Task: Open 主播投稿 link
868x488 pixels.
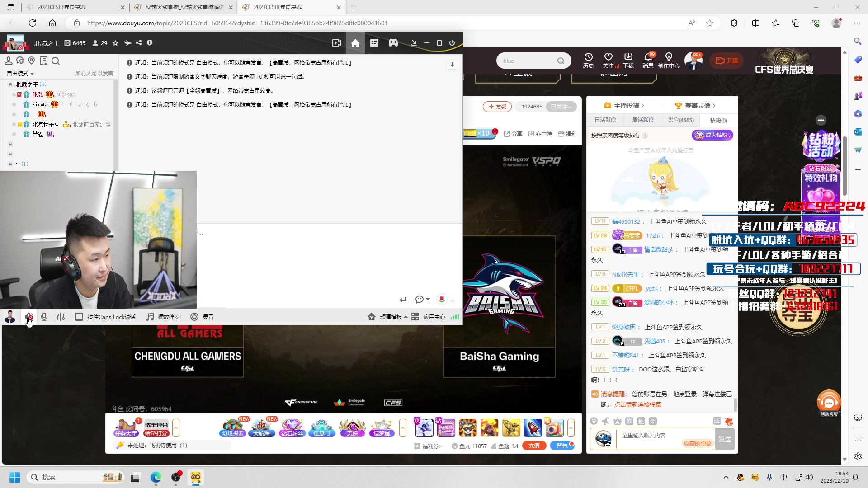Action: pos(624,106)
